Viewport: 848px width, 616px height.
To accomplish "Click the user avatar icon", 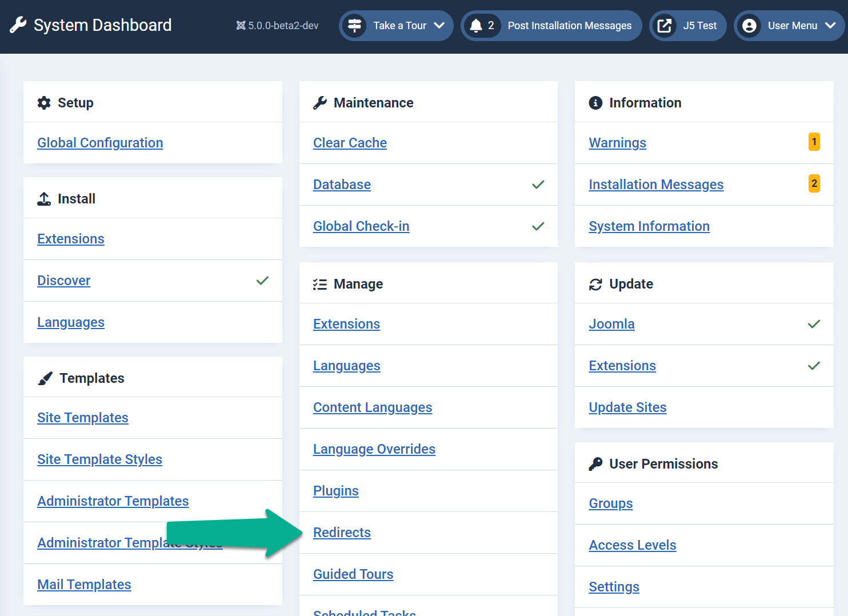I will [749, 26].
